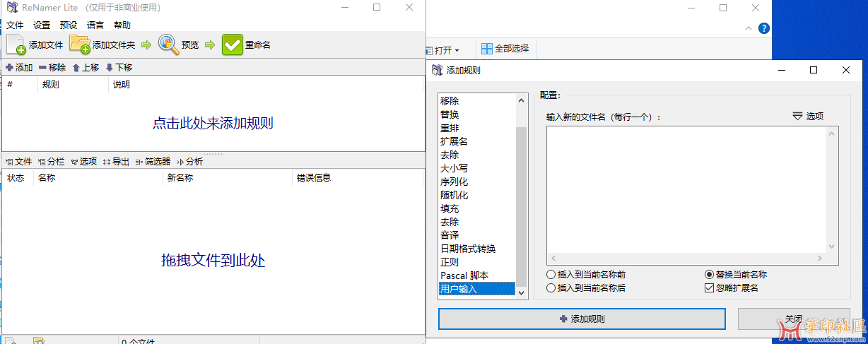Viewport: 868px width, 344px height.
Task: Open the 帮助 menu
Action: tap(122, 25)
